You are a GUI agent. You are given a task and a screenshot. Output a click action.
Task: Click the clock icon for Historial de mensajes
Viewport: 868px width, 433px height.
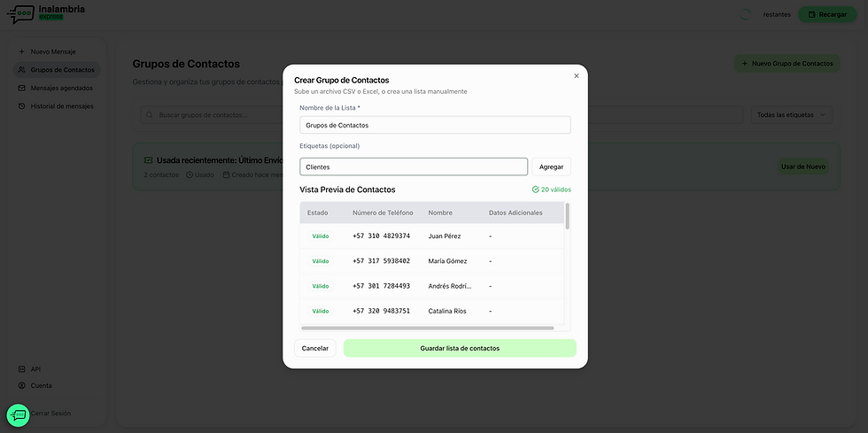point(22,106)
